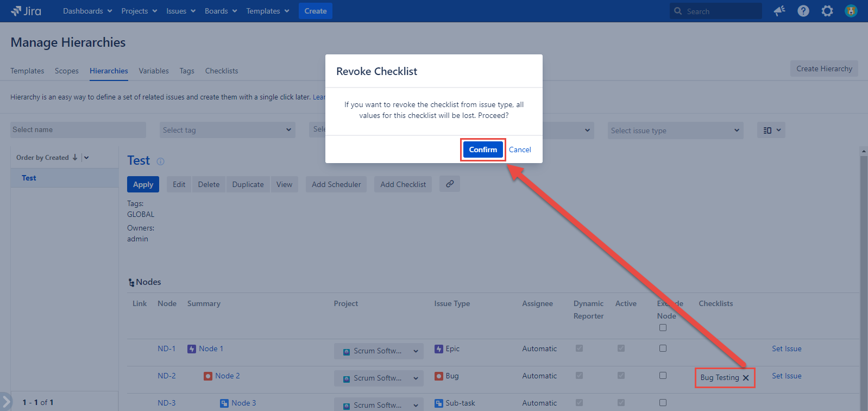Switch to the Variables tab
This screenshot has width=868, height=411.
154,71
